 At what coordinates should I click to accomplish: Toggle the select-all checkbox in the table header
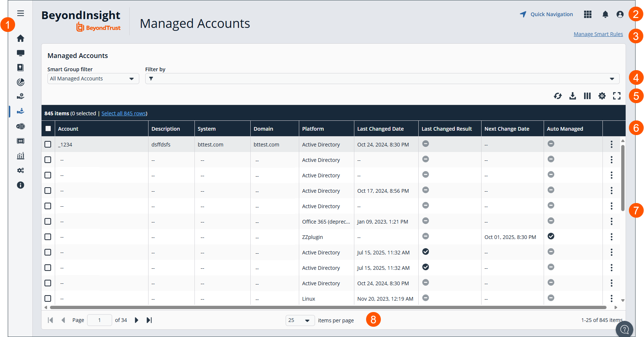(x=48, y=128)
